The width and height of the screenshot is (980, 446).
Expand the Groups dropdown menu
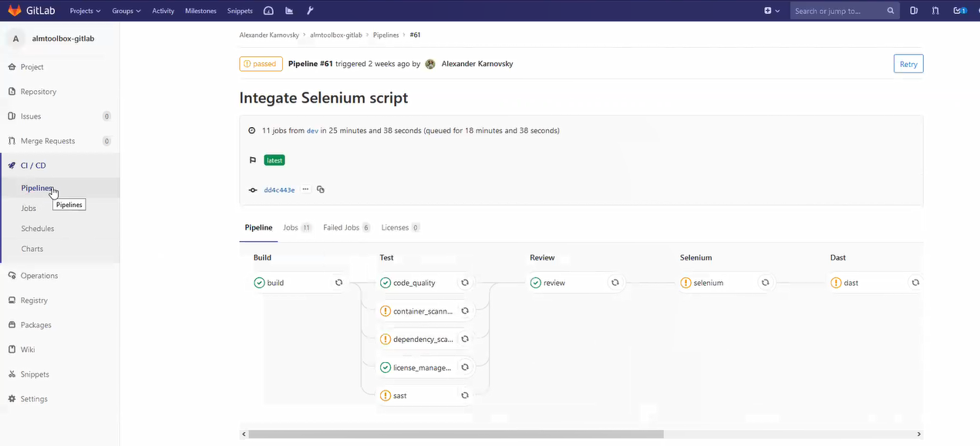click(x=126, y=11)
